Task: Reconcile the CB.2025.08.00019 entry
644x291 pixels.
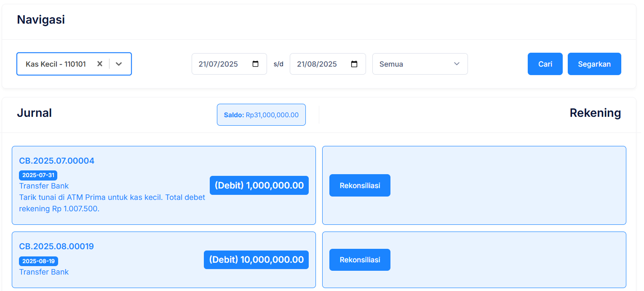Action: click(x=360, y=260)
